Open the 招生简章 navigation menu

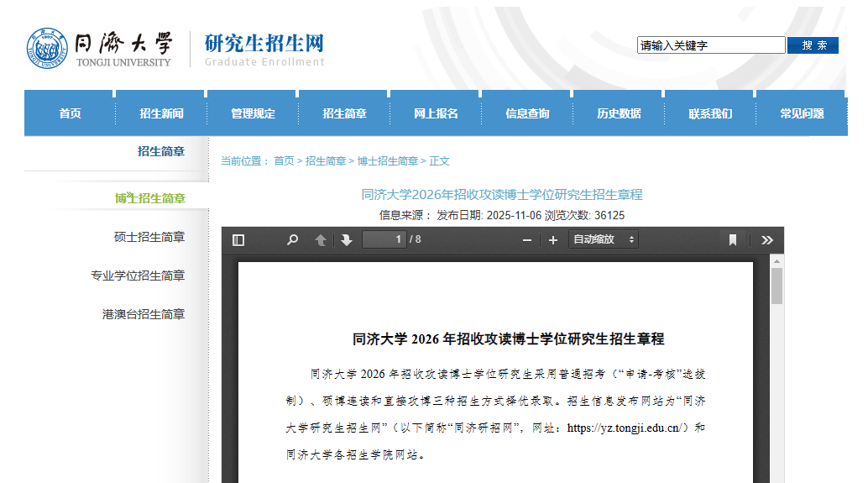(x=344, y=113)
